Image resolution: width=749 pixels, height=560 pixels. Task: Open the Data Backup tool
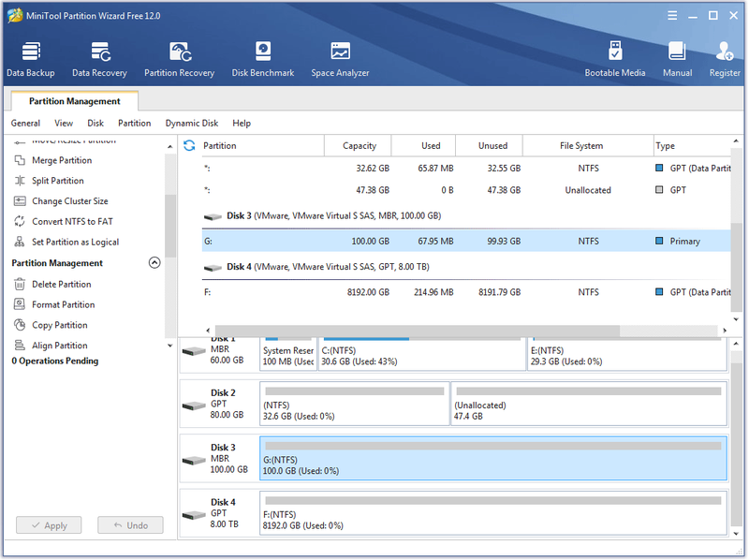tap(31, 60)
